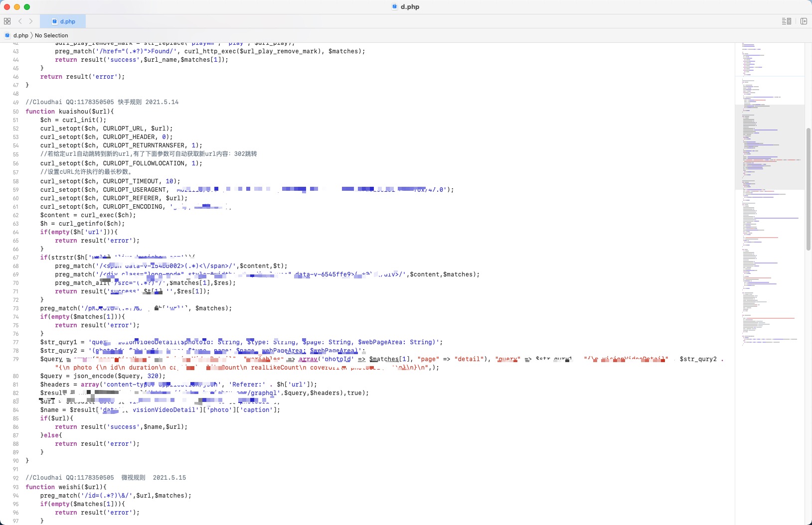
Task: Click the CURLOPT_TIMEOUT setopt line
Action: point(110,181)
